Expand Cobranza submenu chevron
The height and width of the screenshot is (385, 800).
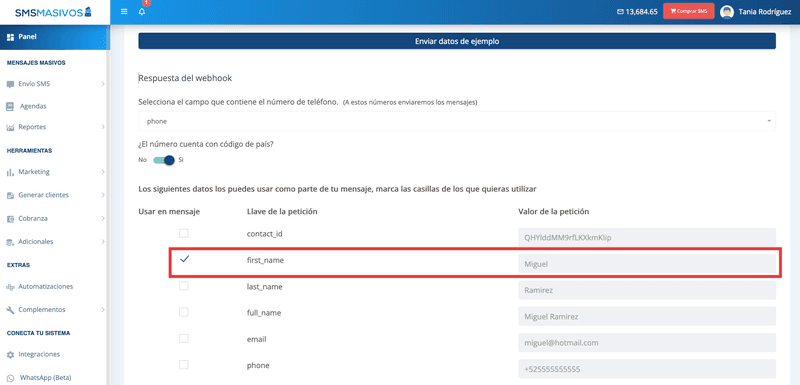[103, 219]
